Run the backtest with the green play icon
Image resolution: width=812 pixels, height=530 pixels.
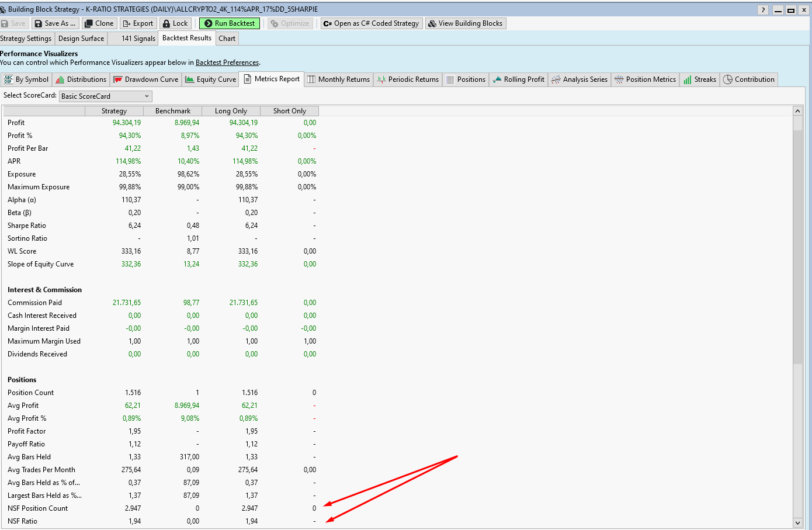coord(229,23)
